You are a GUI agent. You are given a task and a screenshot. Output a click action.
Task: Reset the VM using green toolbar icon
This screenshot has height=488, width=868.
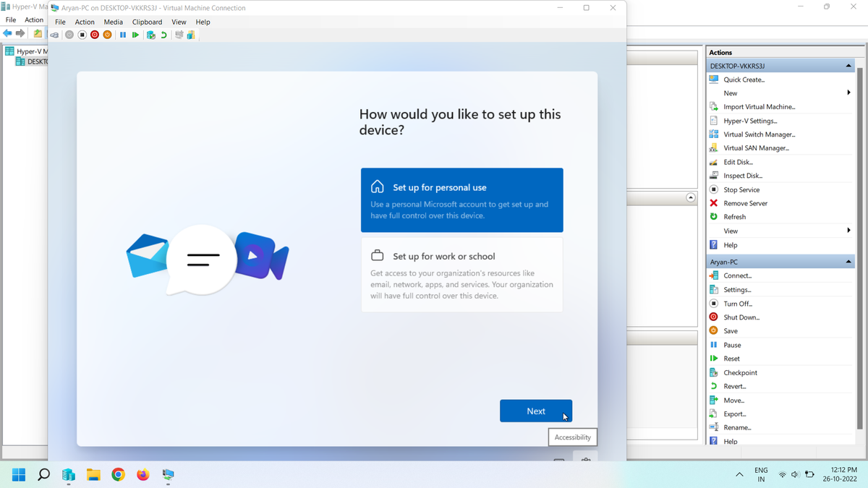tap(135, 35)
